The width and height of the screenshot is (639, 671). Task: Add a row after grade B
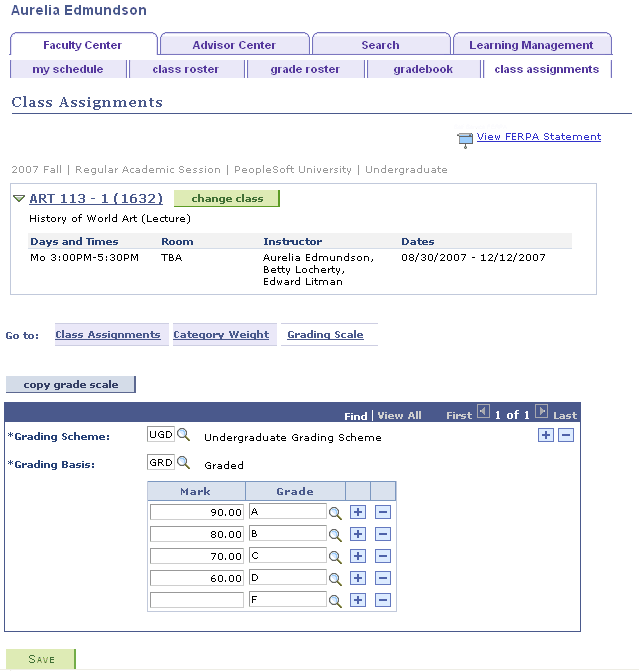click(358, 534)
